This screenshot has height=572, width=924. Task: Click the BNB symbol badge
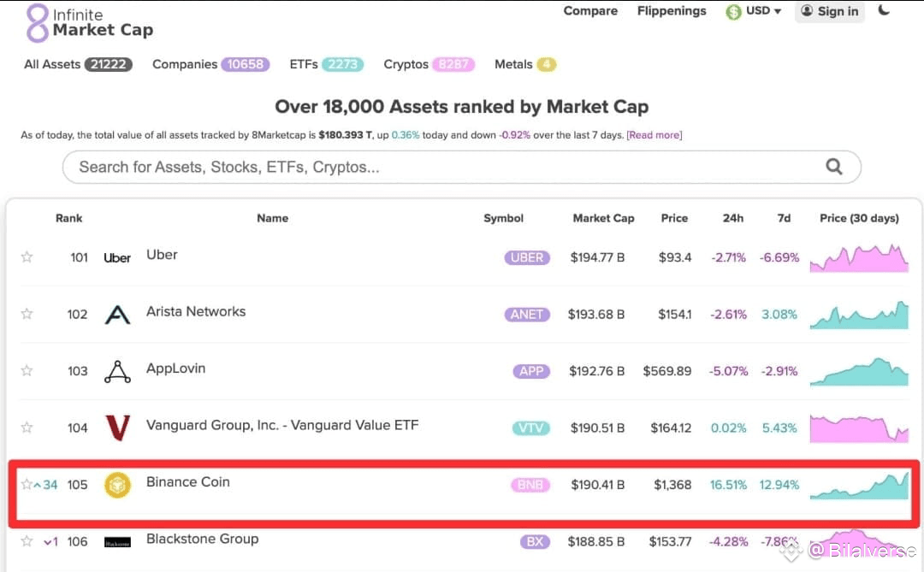coord(530,485)
